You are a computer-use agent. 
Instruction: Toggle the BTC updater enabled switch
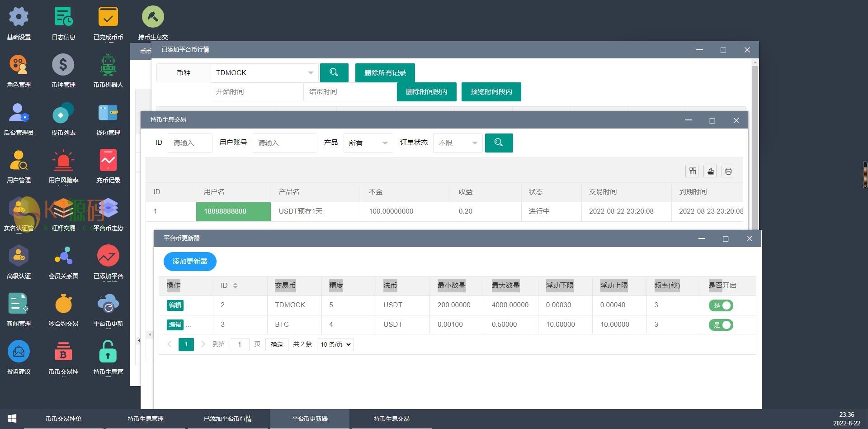point(721,325)
